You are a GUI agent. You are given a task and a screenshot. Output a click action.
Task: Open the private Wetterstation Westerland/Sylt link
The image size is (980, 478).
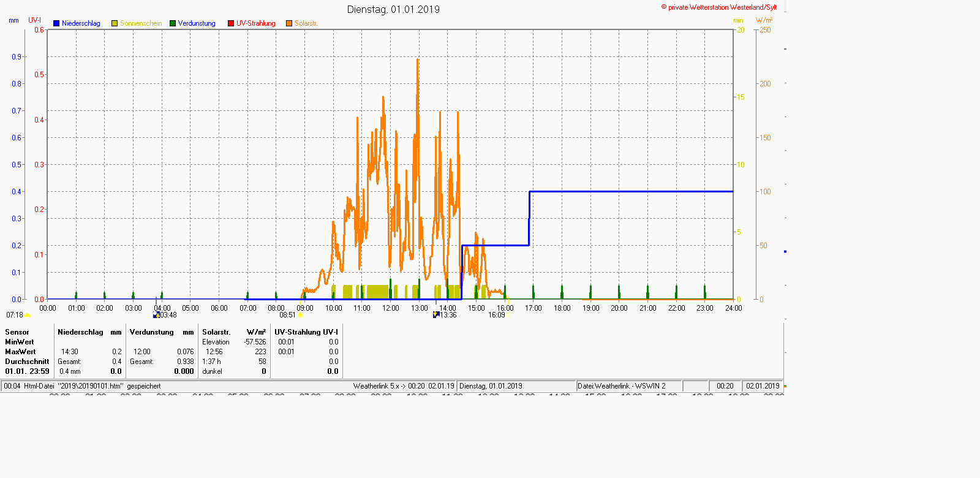pyautogui.click(x=719, y=7)
